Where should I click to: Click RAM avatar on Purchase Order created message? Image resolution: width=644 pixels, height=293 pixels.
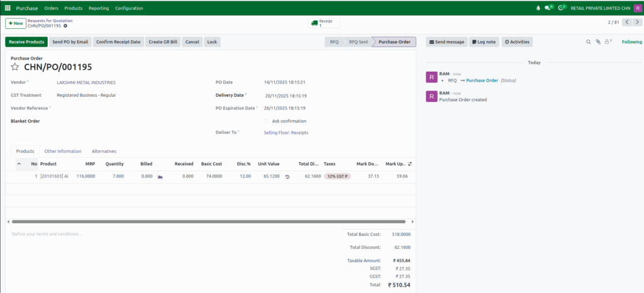[x=431, y=96]
